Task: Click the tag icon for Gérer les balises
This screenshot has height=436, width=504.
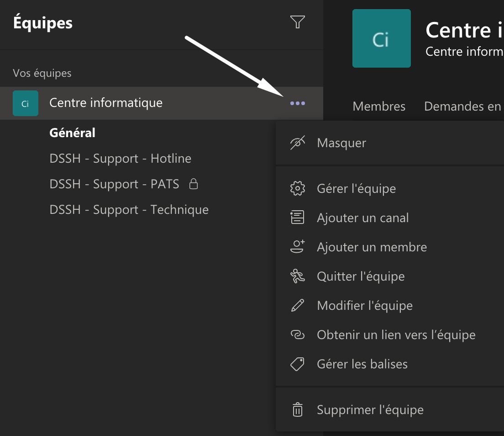Action: click(297, 364)
